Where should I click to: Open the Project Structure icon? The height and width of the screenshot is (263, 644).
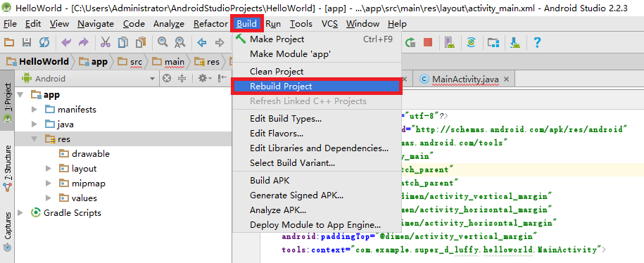(493, 42)
